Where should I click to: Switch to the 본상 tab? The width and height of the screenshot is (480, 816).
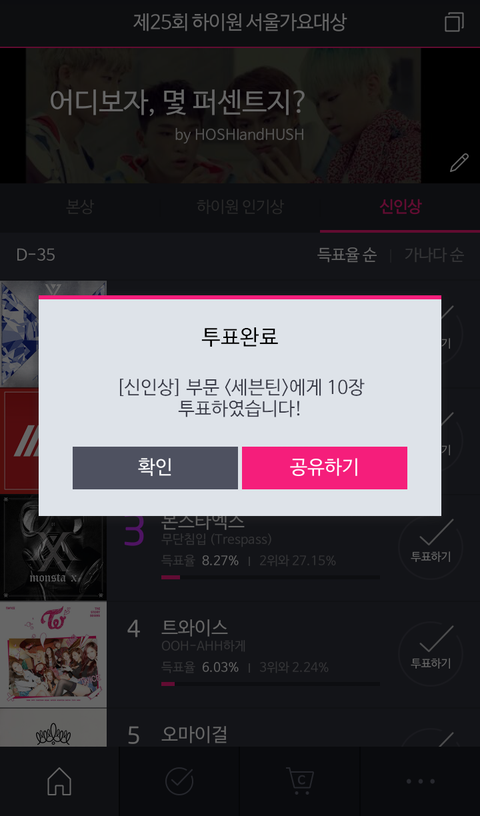tap(80, 207)
